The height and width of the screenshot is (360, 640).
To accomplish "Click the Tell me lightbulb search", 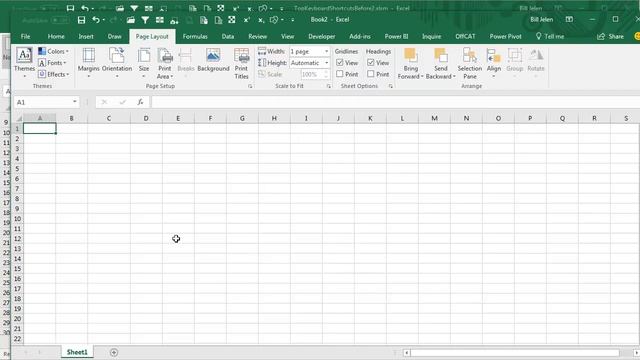I will (550, 36).
